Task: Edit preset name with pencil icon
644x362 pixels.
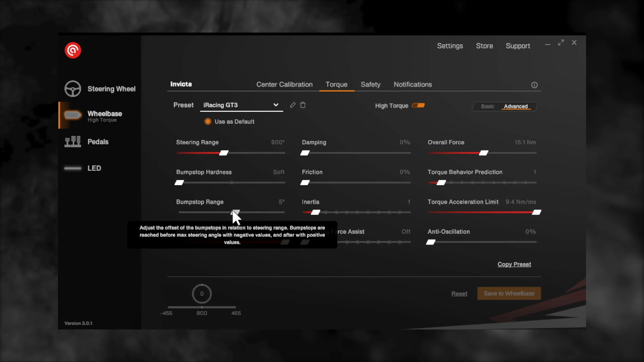Action: 293,105
